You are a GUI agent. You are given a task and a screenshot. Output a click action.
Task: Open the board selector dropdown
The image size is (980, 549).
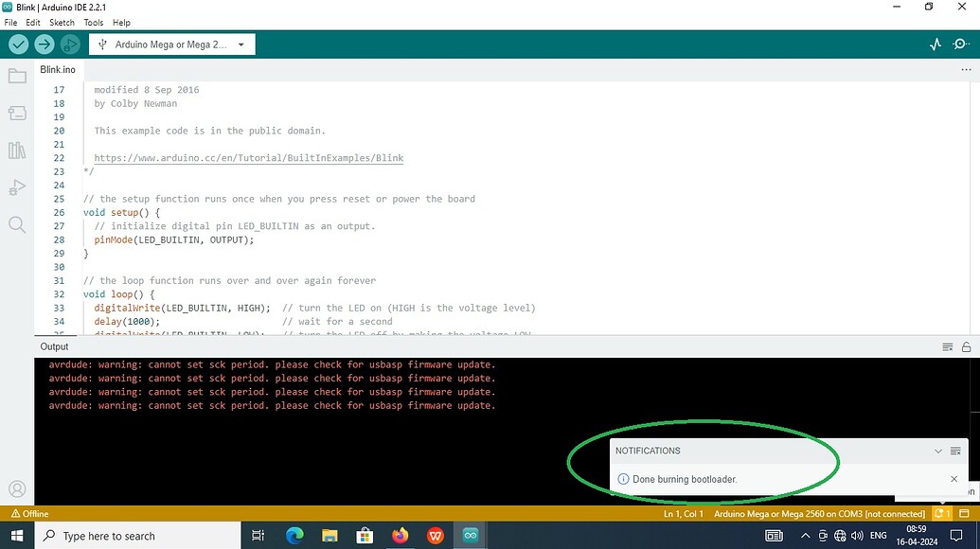(x=172, y=44)
